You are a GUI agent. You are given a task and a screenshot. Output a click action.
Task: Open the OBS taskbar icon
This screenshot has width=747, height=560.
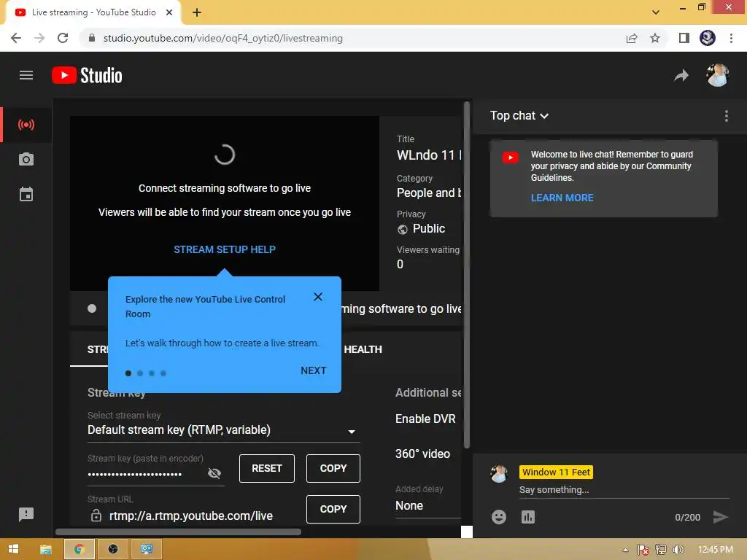coord(113,549)
